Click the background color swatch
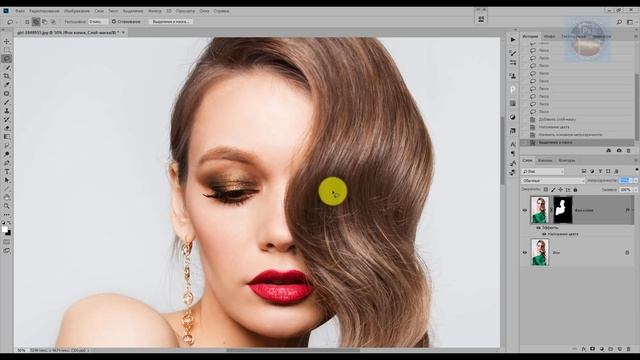 9,233
